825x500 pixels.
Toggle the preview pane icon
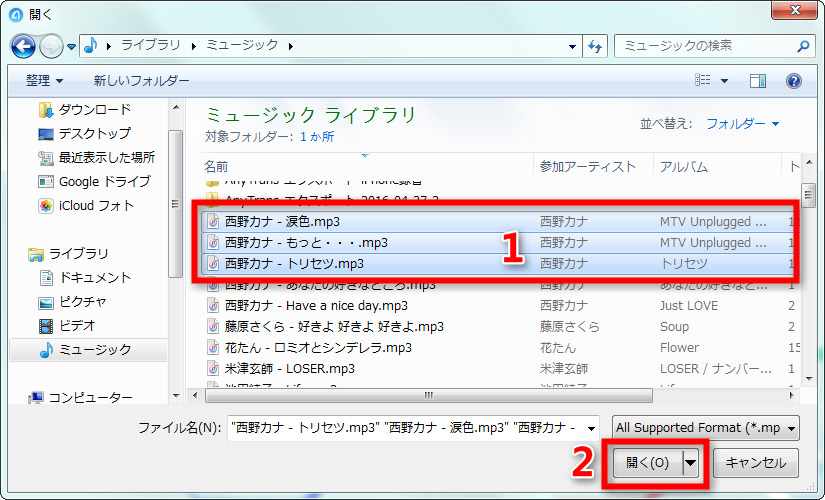tap(758, 81)
